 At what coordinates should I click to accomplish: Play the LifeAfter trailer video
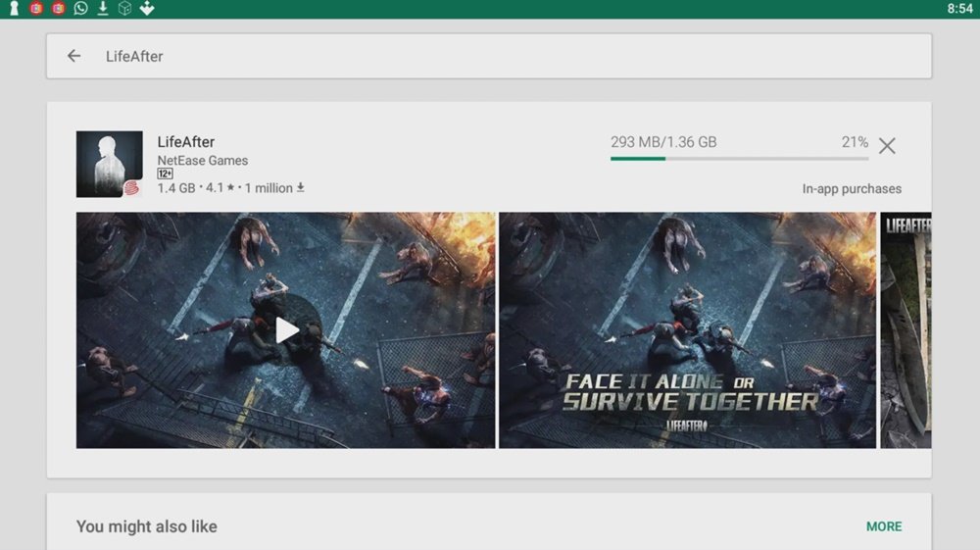point(286,330)
